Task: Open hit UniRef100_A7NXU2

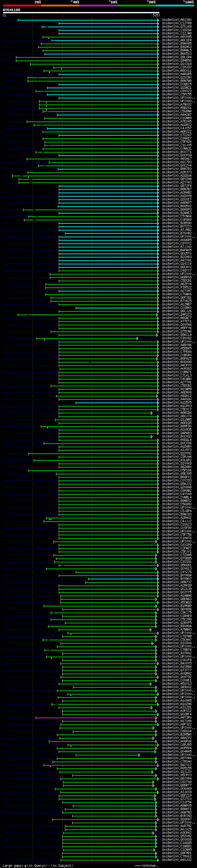Action: click(x=177, y=104)
